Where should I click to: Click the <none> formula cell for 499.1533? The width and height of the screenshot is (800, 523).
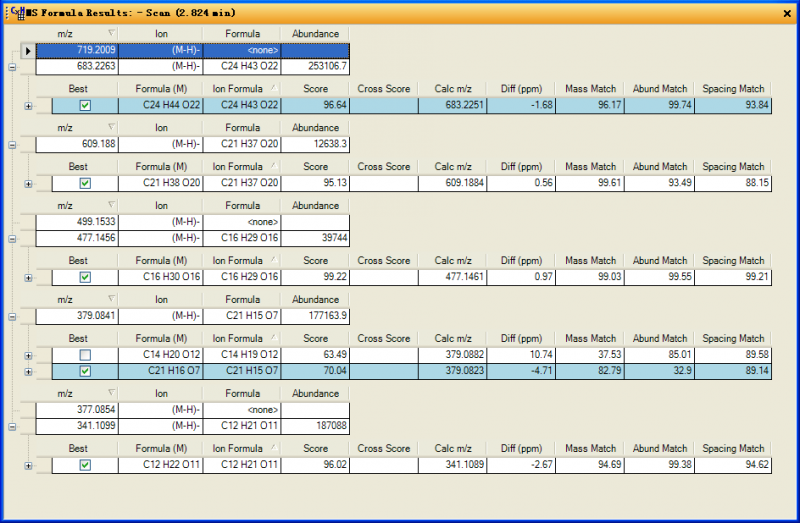point(242,222)
